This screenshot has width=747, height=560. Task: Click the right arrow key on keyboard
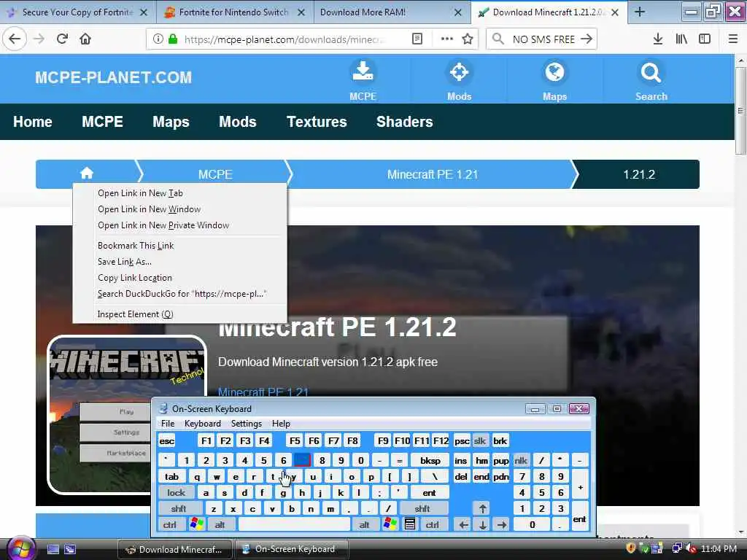501,524
